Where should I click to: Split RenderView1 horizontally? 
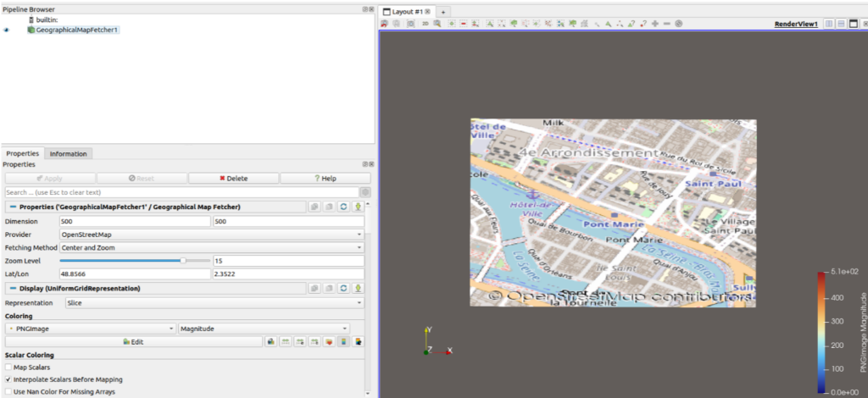pyautogui.click(x=829, y=24)
